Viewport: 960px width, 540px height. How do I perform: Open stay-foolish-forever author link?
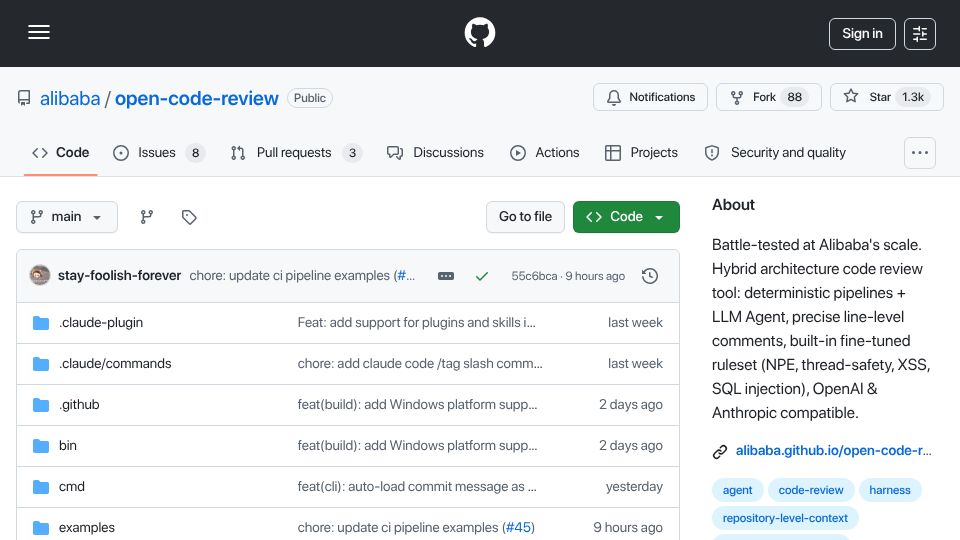tap(119, 276)
